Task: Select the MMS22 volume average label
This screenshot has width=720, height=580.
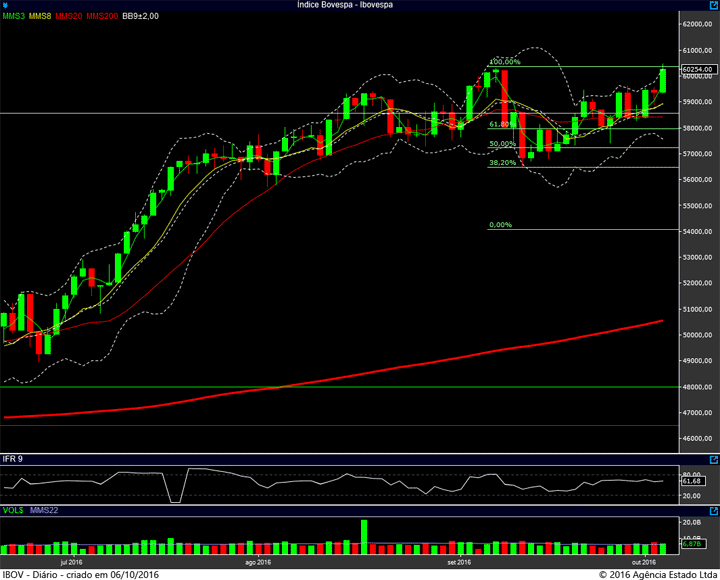Action: click(44, 510)
